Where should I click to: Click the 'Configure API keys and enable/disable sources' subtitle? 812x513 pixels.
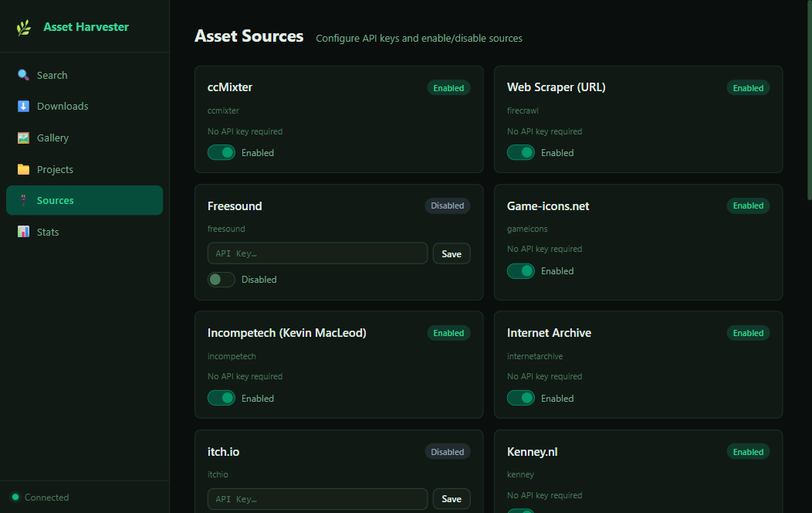(x=419, y=39)
